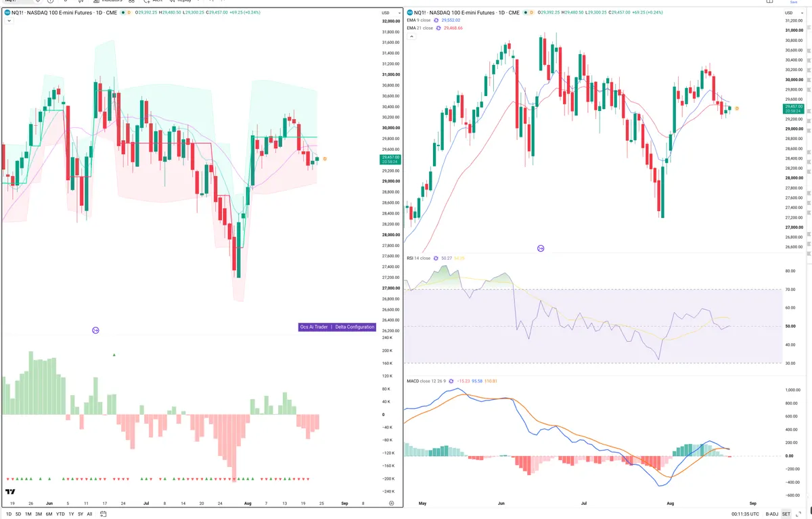
Task: Click the EMA 9 close legend label
Action: pyautogui.click(x=420, y=20)
